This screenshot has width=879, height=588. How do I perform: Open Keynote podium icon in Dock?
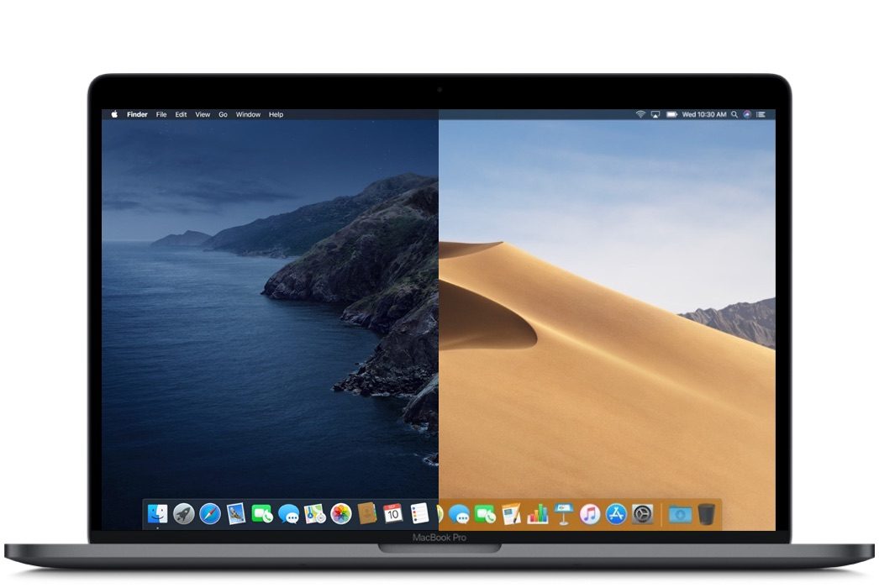coord(563,513)
